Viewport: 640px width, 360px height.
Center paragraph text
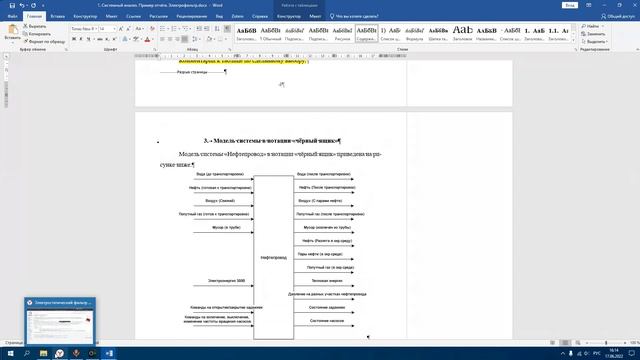click(x=169, y=39)
